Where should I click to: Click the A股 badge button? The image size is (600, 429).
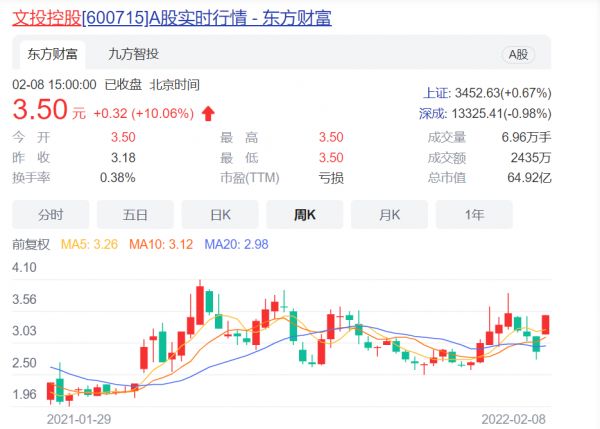[x=518, y=55]
